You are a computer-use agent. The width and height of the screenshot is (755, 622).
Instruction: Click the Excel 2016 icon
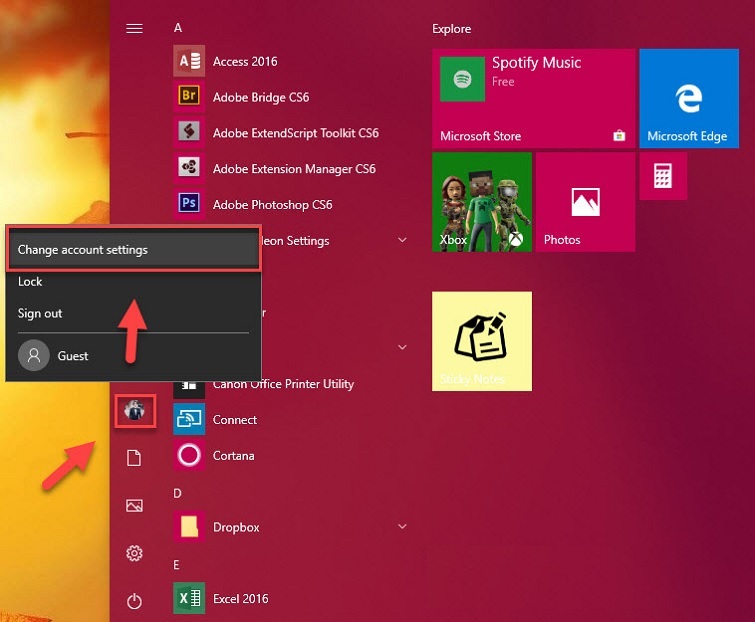tap(189, 598)
